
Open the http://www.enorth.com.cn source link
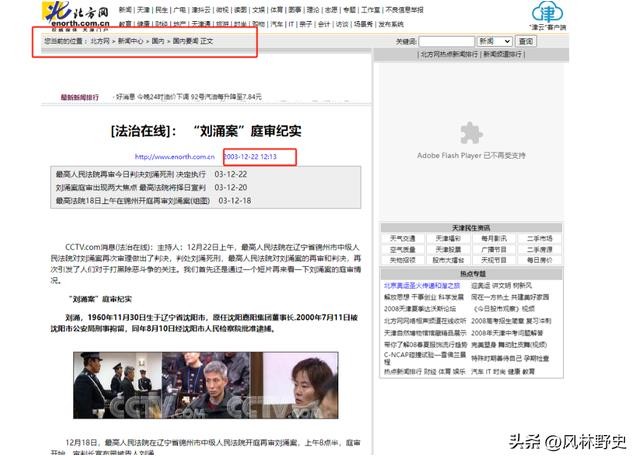pos(174,157)
